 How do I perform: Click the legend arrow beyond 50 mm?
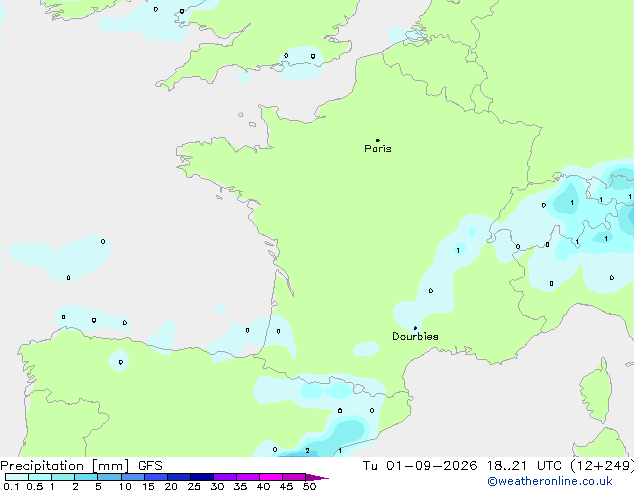click(x=317, y=477)
